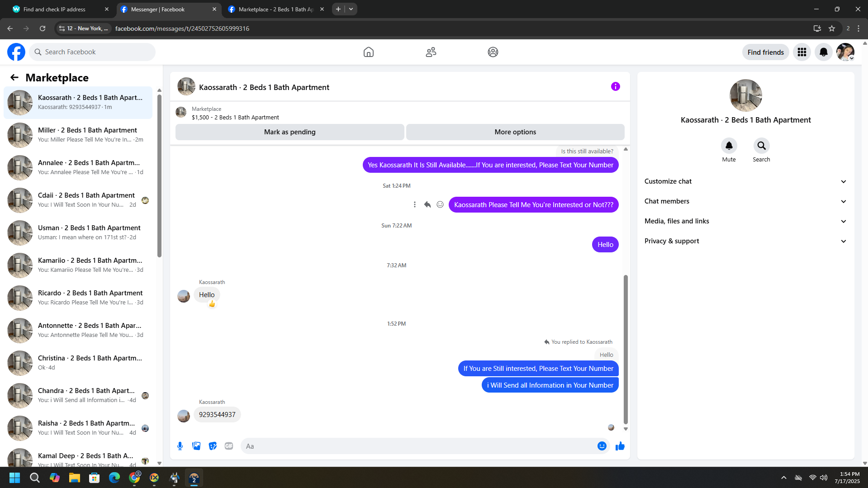Choose a GIF

(229, 446)
